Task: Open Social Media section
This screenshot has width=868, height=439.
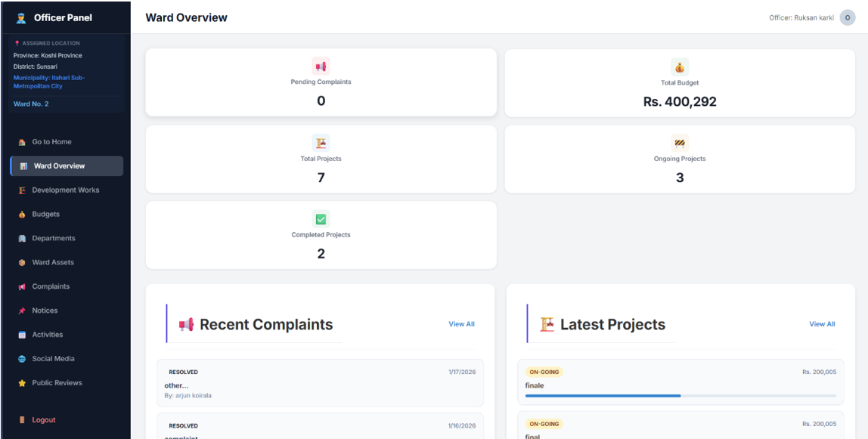Action: (67, 359)
